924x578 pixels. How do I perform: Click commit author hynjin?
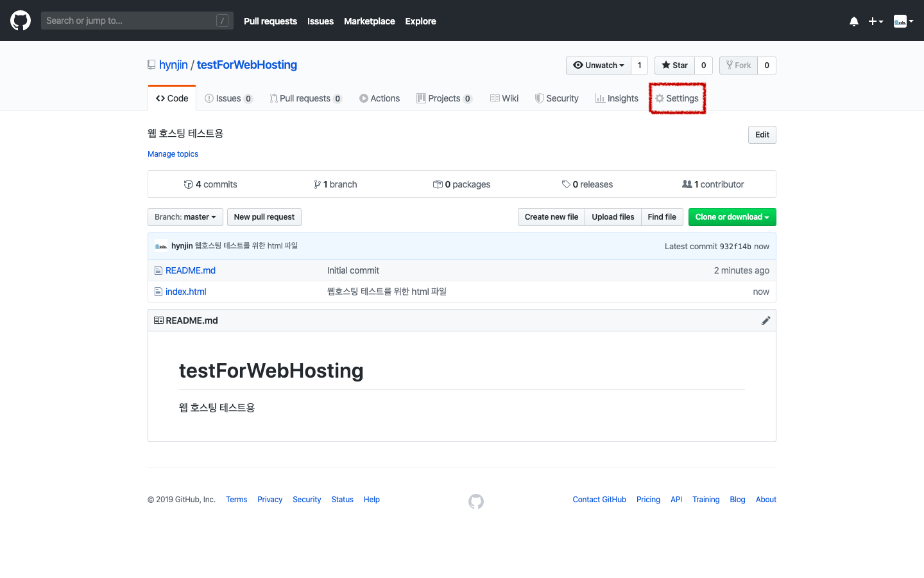click(x=182, y=246)
